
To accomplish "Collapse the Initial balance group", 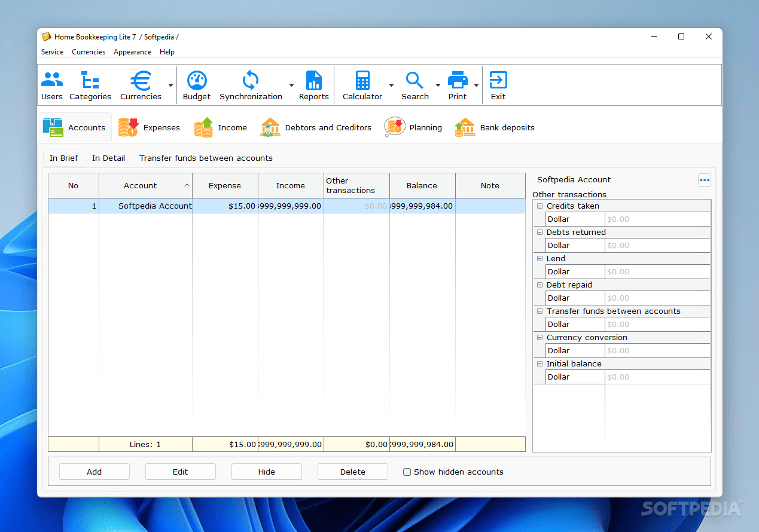I will tap(539, 363).
